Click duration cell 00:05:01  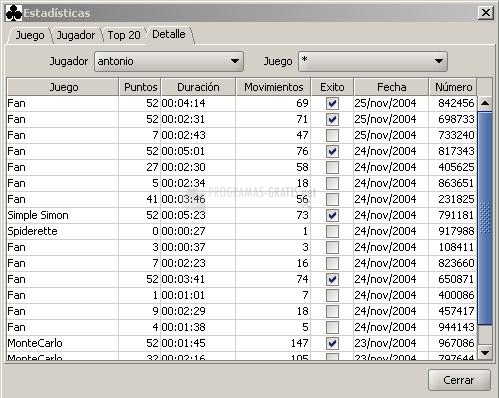coord(198,151)
